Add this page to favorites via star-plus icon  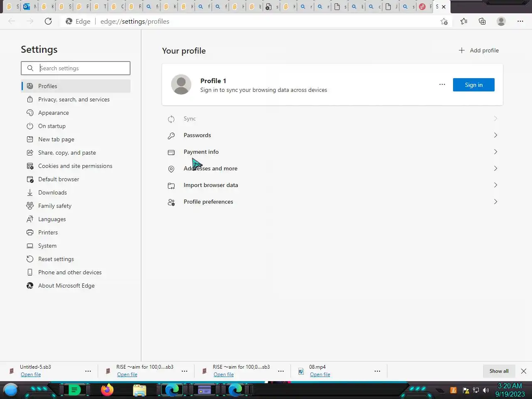click(x=444, y=21)
